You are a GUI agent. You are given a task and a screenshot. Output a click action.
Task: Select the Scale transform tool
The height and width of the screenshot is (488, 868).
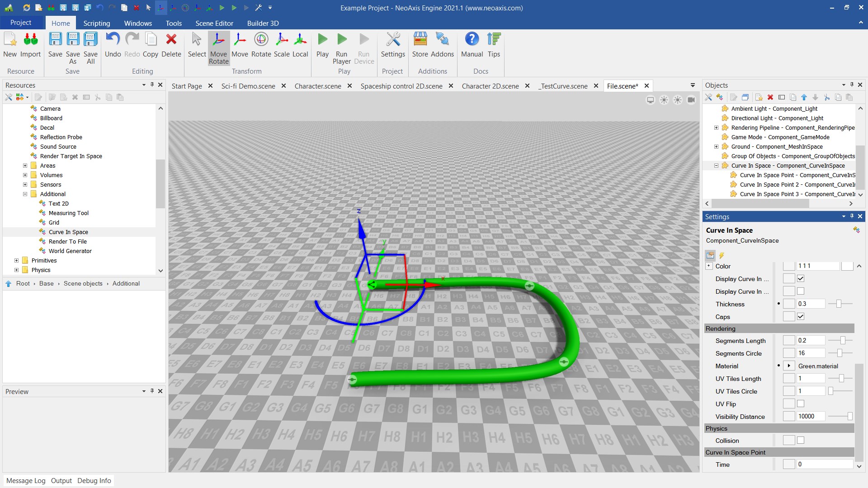click(281, 45)
